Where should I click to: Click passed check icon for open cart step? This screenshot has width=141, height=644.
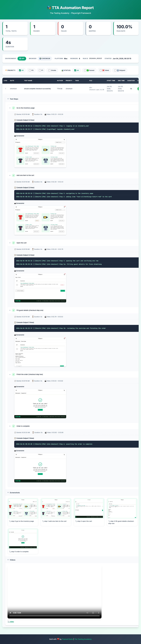[14, 243]
